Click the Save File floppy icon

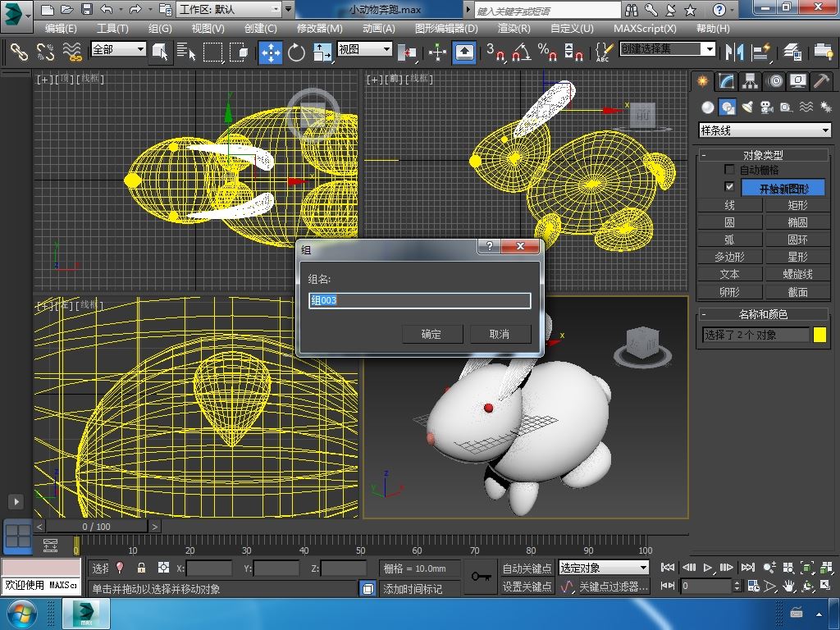pyautogui.click(x=87, y=9)
